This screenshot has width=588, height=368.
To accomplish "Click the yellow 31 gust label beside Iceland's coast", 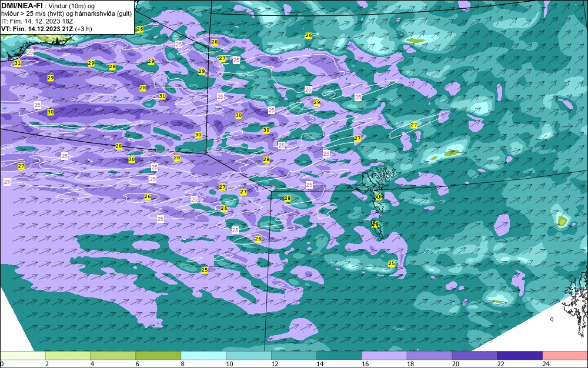I will coord(17,63).
